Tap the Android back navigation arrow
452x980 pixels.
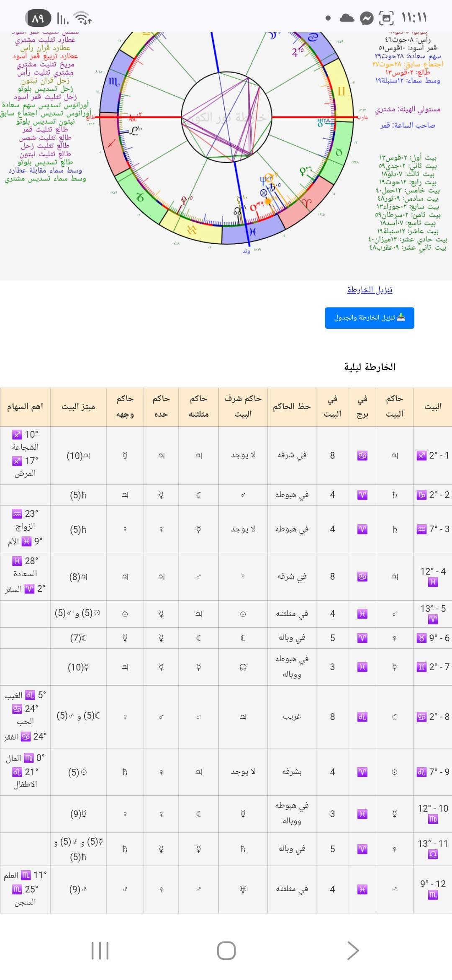point(353,950)
